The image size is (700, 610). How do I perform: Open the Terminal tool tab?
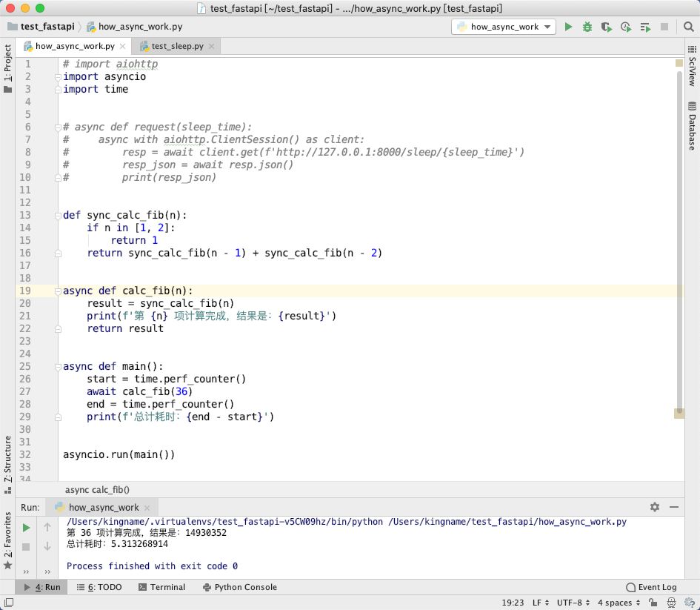161,587
